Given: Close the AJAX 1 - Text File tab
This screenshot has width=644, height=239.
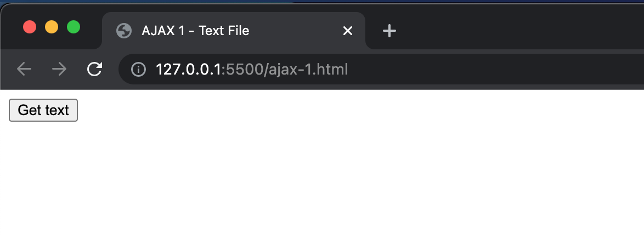Looking at the screenshot, I should [347, 31].
